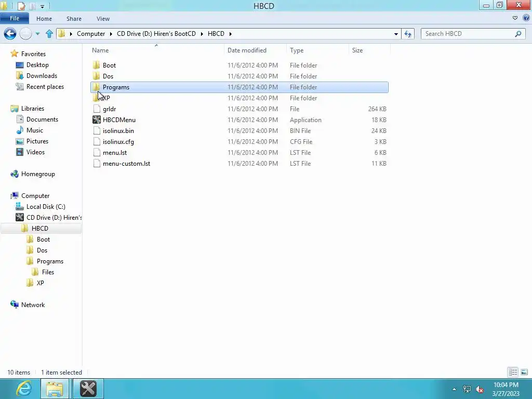The width and height of the screenshot is (532, 399).
Task: Sort by the Date modified column header
Action: coord(247,50)
